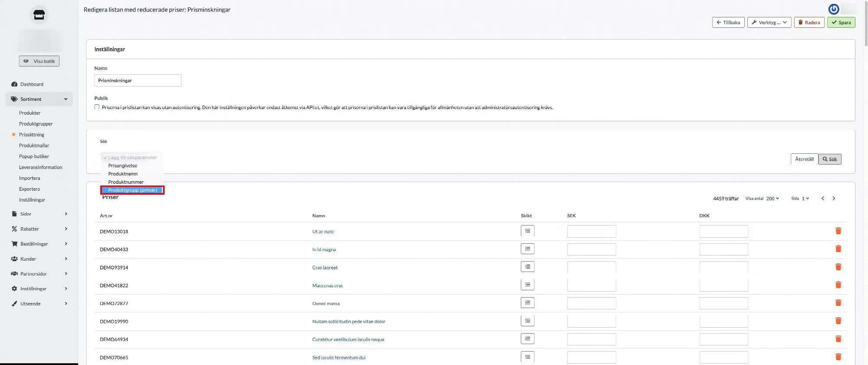Click the store logo icon in sidebar
The width and height of the screenshot is (868, 365).
39,15
